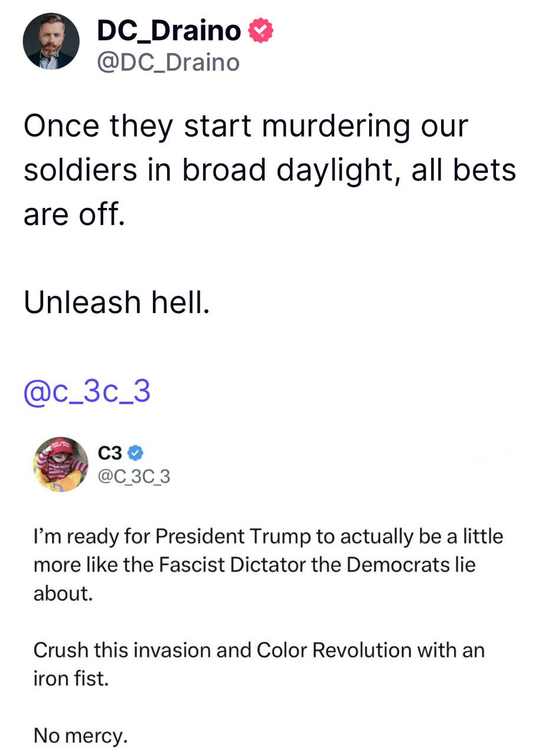Click the C3 display name in quoted post

click(x=109, y=453)
